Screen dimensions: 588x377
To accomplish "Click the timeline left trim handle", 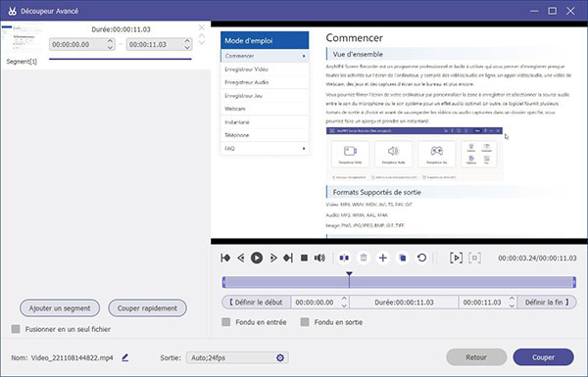I will coord(223,282).
